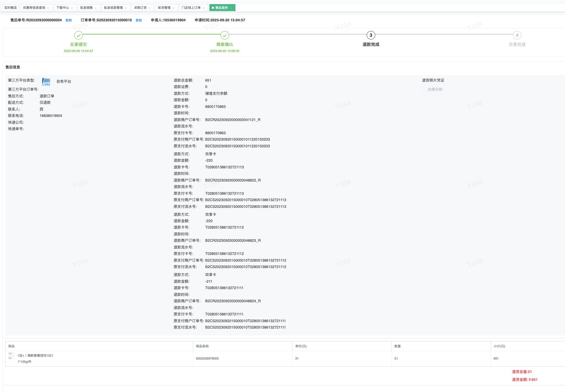Click the 商品条码 column header

(x=202, y=346)
